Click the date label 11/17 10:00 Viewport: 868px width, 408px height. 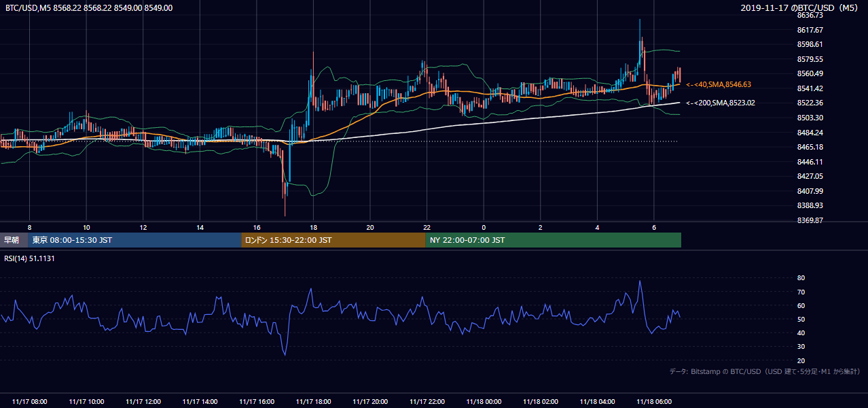[x=86, y=402]
